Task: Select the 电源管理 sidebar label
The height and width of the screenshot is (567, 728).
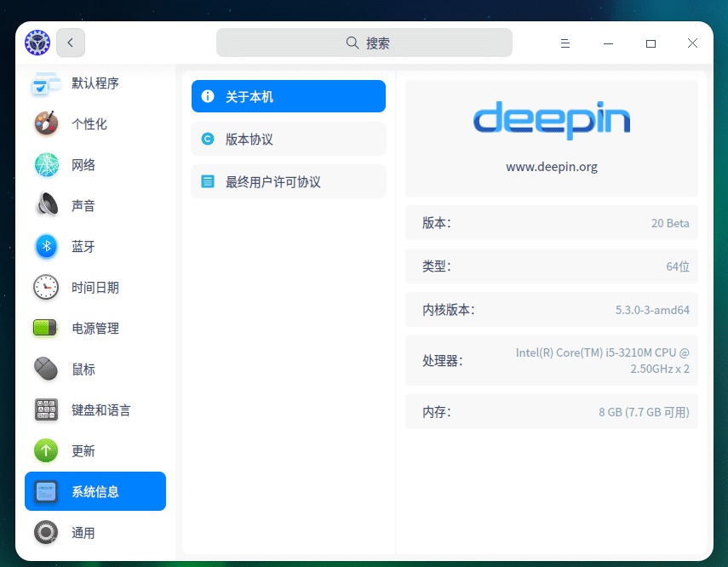Action: (95, 329)
